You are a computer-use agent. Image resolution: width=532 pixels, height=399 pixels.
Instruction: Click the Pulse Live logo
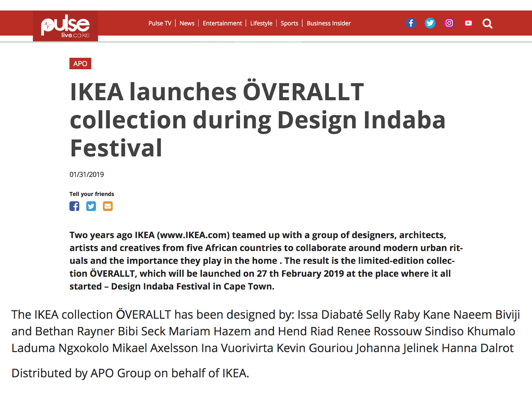[x=65, y=26]
